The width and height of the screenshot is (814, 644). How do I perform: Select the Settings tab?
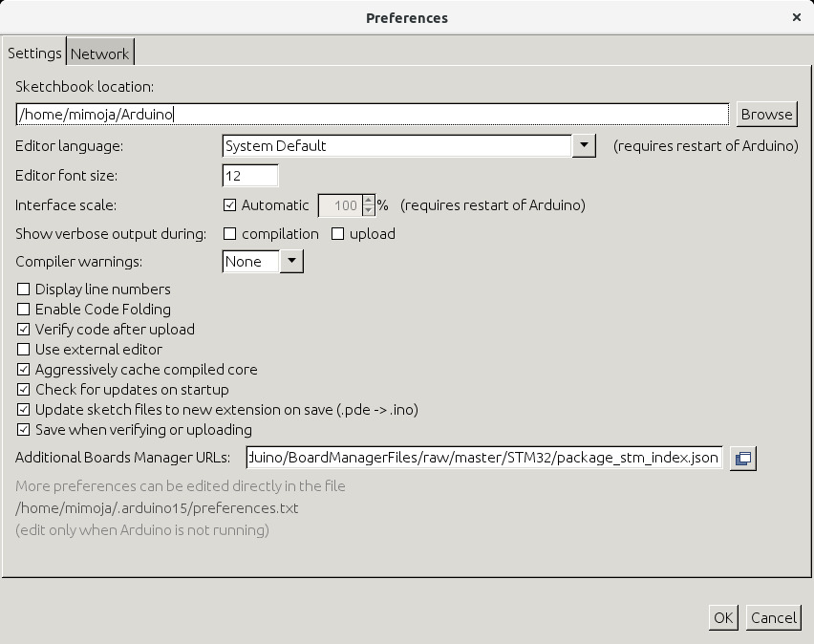point(34,54)
